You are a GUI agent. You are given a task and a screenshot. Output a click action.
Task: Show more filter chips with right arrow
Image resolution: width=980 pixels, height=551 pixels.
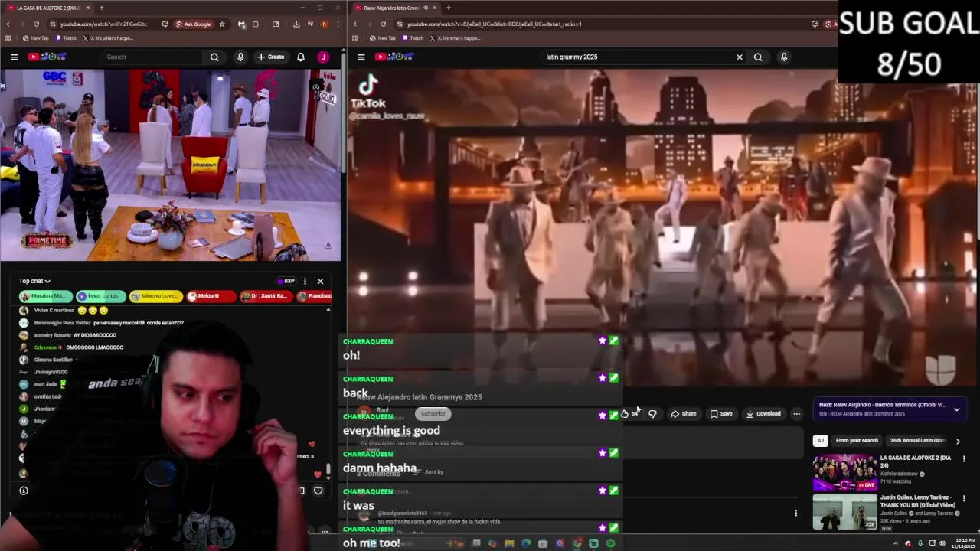coord(958,441)
